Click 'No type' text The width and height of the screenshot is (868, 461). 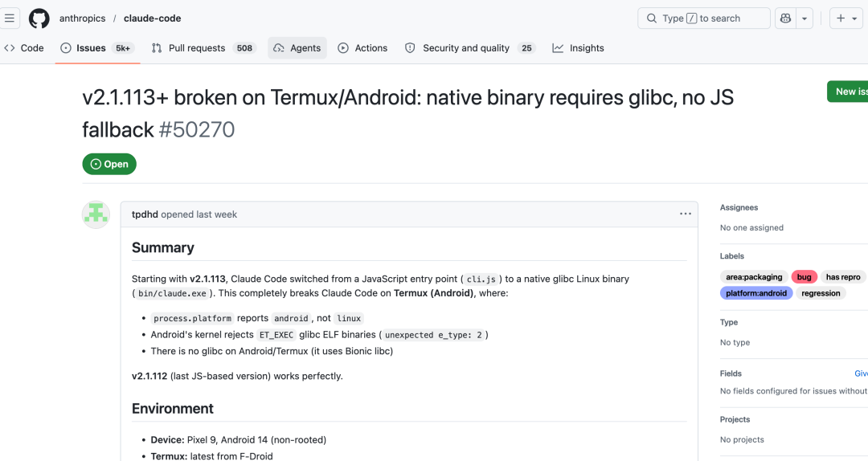tap(735, 343)
